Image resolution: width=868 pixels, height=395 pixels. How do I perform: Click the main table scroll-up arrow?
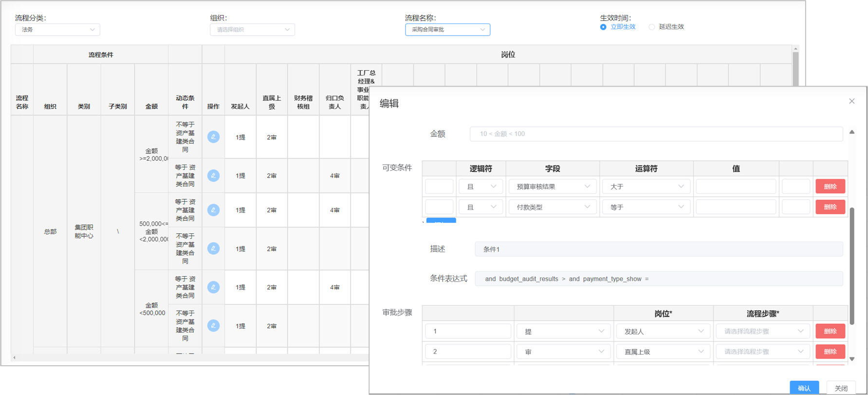point(795,49)
